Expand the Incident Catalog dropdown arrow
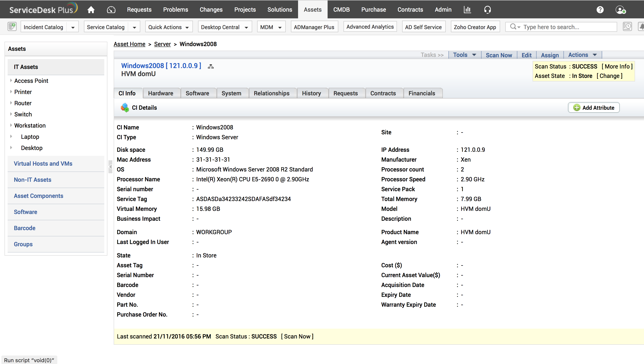This screenshot has width=644, height=364. (x=73, y=27)
